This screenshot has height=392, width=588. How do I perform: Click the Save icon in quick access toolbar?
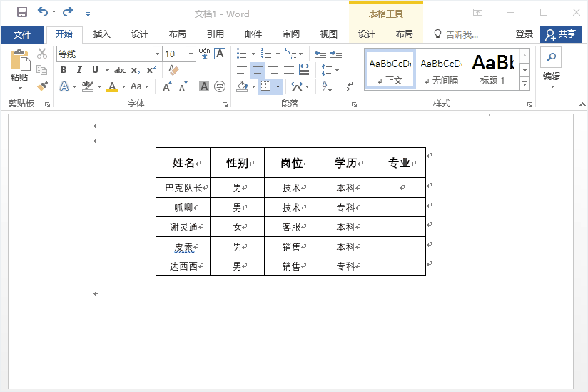click(x=22, y=12)
